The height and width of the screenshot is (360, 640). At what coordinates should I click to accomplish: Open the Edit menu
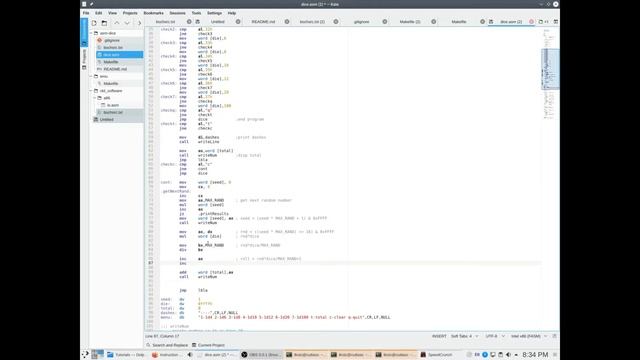pyautogui.click(x=99, y=13)
